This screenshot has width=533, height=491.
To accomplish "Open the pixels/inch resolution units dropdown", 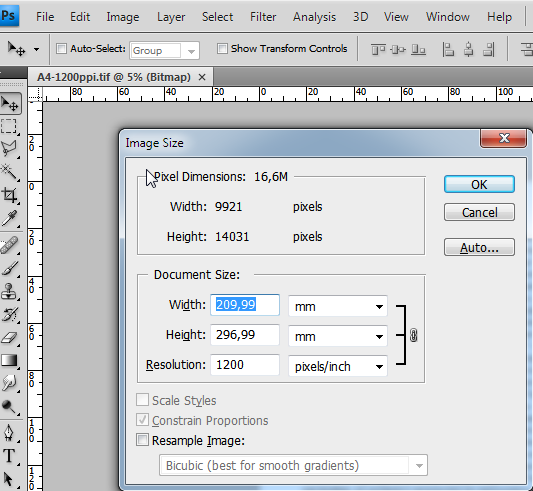I will click(338, 366).
